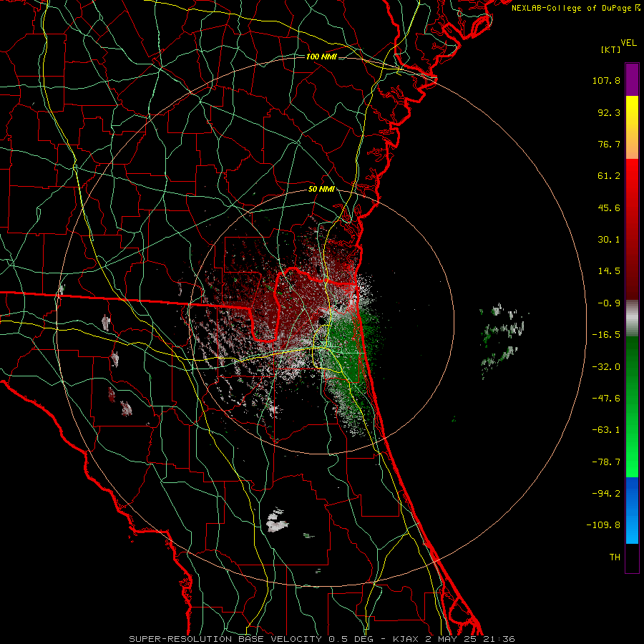This screenshot has height=644, width=644.
Task: Click the -47.6 velocity scale value
Action: [x=606, y=399]
